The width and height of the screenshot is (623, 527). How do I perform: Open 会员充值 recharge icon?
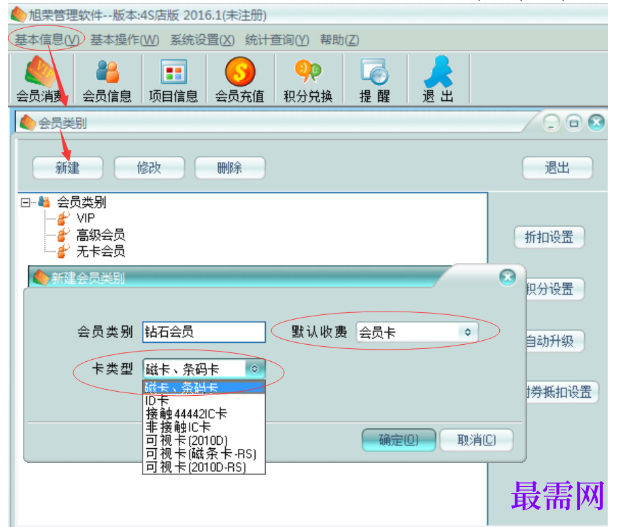tap(240, 79)
